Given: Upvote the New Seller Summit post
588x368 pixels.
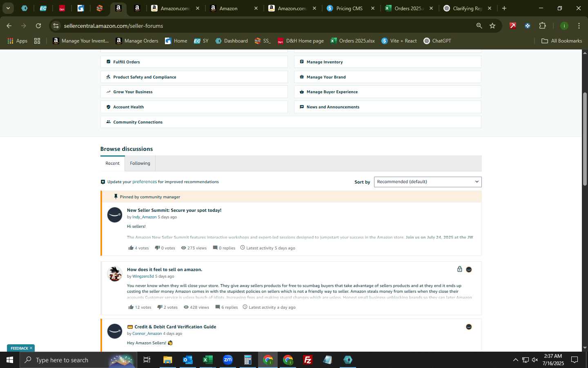Looking at the screenshot, I should (131, 248).
